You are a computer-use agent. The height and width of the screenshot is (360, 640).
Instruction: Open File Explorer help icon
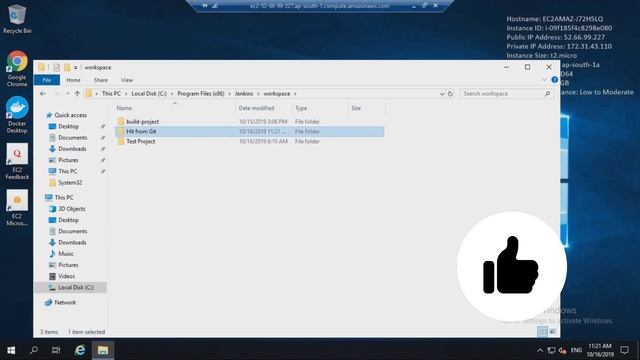point(554,80)
